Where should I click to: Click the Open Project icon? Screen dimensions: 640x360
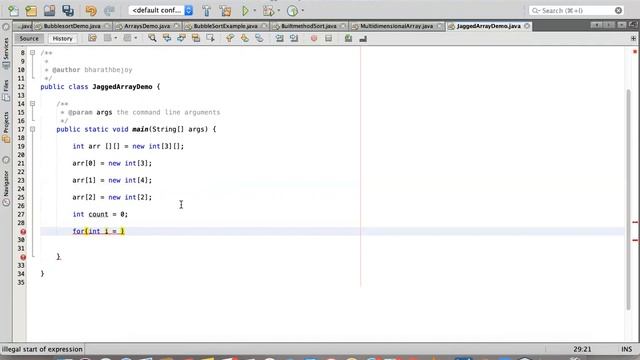click(x=49, y=10)
